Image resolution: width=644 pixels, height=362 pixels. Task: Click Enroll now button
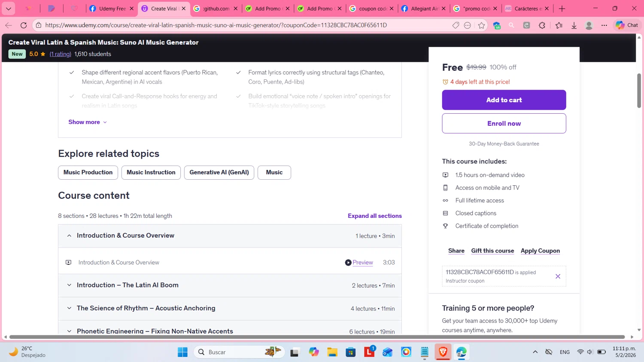[x=504, y=124]
